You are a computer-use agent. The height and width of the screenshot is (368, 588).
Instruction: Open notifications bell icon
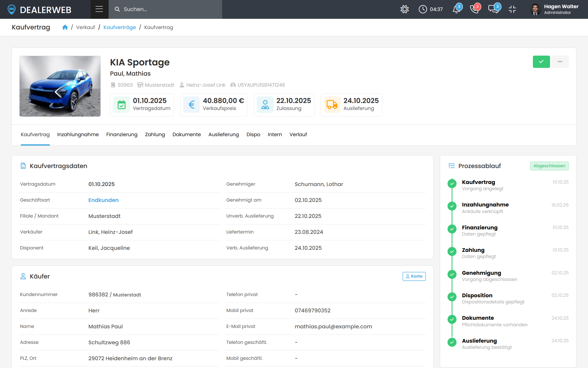457,9
